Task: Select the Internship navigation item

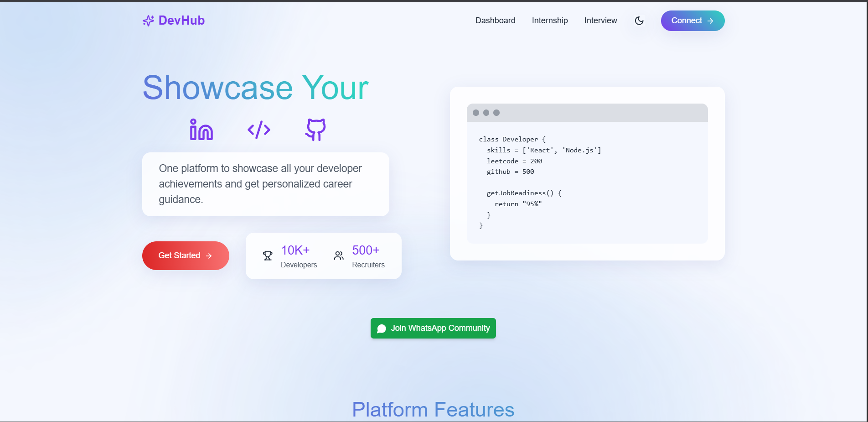Action: tap(549, 21)
